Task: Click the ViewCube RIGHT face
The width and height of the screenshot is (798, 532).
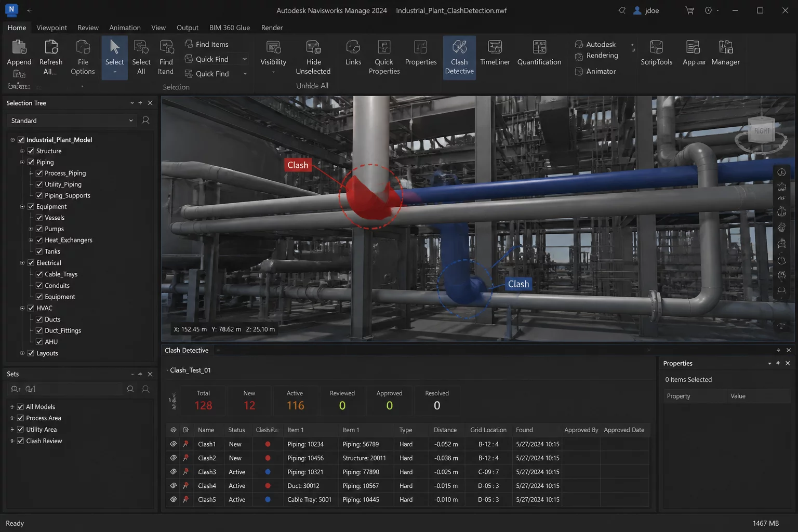Action: click(762, 131)
